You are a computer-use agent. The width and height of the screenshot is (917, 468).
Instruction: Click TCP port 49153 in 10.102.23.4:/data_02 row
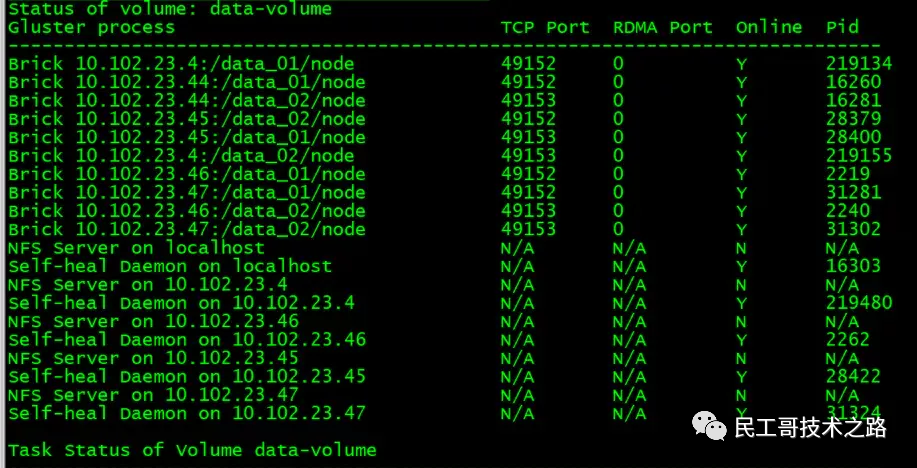click(528, 156)
